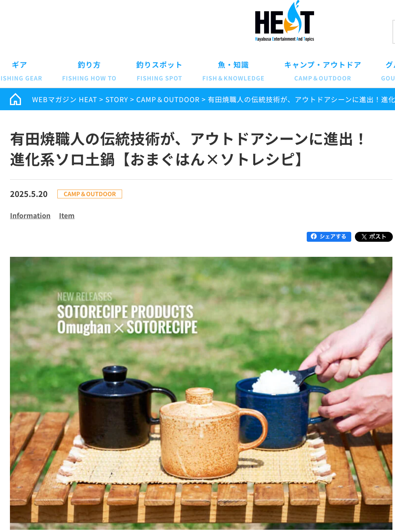Image resolution: width=395 pixels, height=532 pixels.
Task: Click the X post button
Action: (x=374, y=237)
